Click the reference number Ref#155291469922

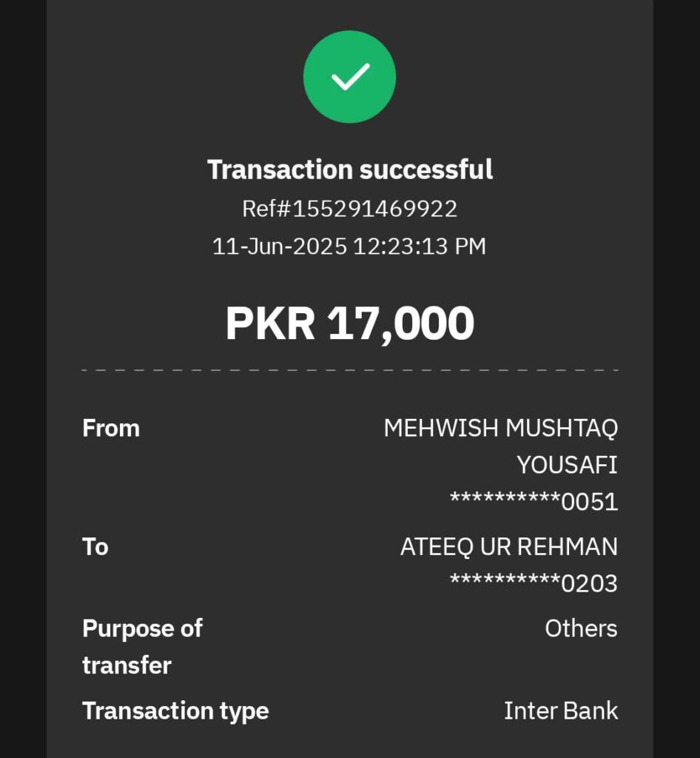[350, 209]
